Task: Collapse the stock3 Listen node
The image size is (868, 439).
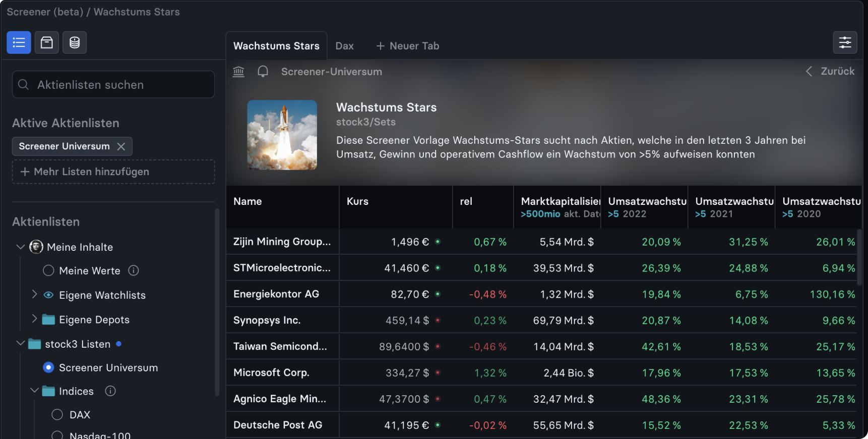Action: [21, 343]
